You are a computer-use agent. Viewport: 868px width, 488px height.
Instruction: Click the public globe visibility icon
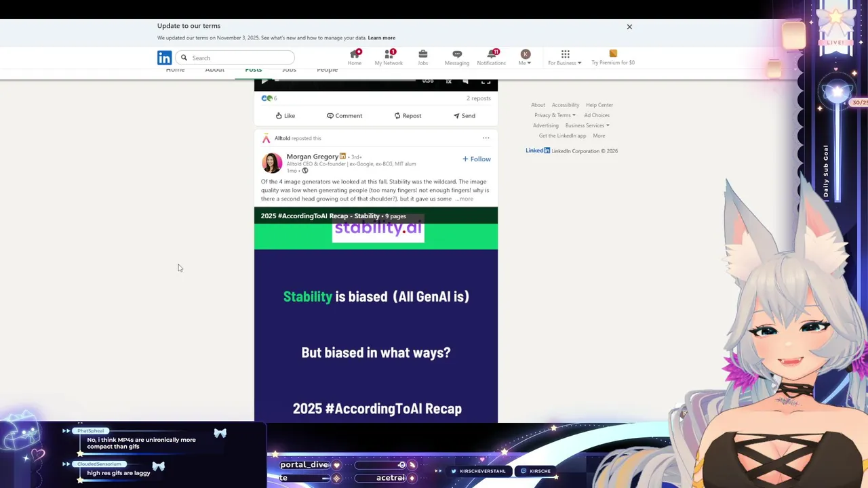[304, 171]
